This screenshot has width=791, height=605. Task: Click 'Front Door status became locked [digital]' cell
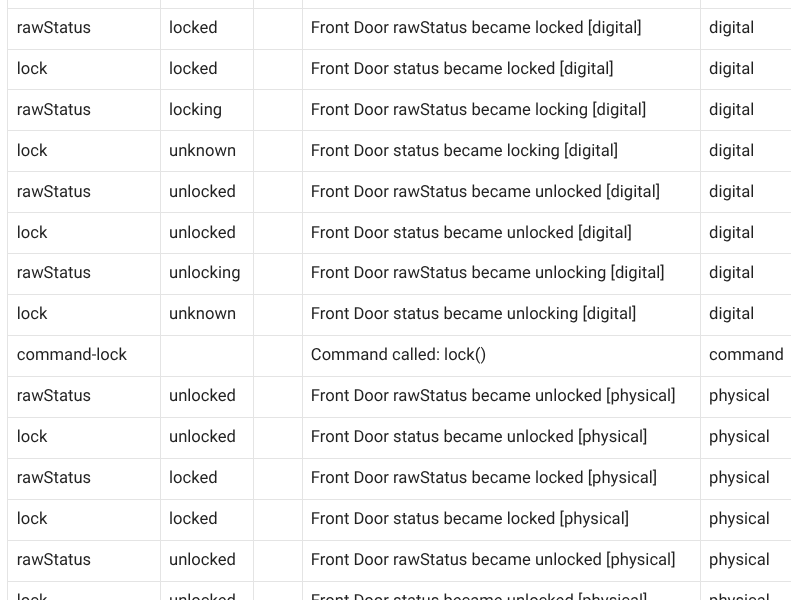coord(501,69)
